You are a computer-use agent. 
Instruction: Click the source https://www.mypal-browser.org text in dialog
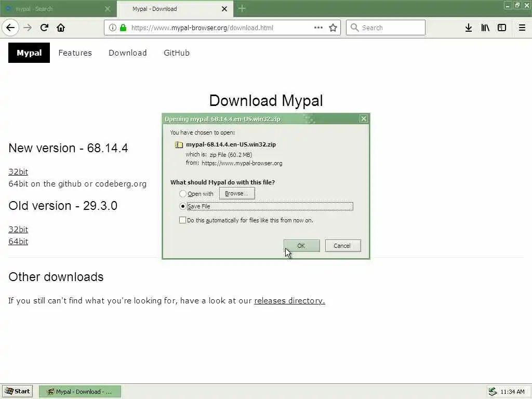click(242, 163)
